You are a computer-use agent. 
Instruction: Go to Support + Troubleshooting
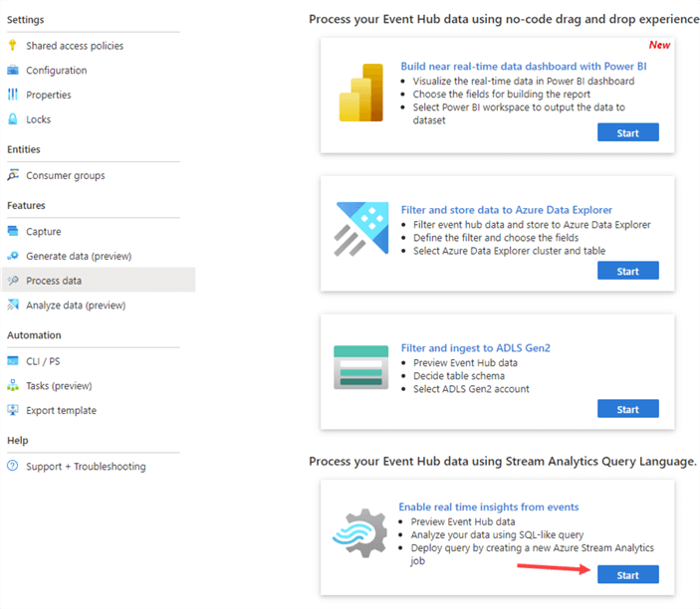(x=86, y=466)
